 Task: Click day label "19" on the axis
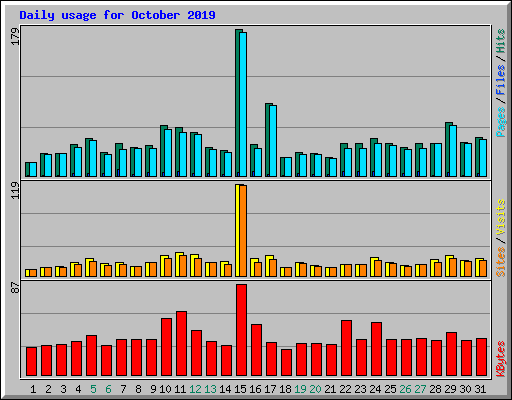tap(300, 389)
